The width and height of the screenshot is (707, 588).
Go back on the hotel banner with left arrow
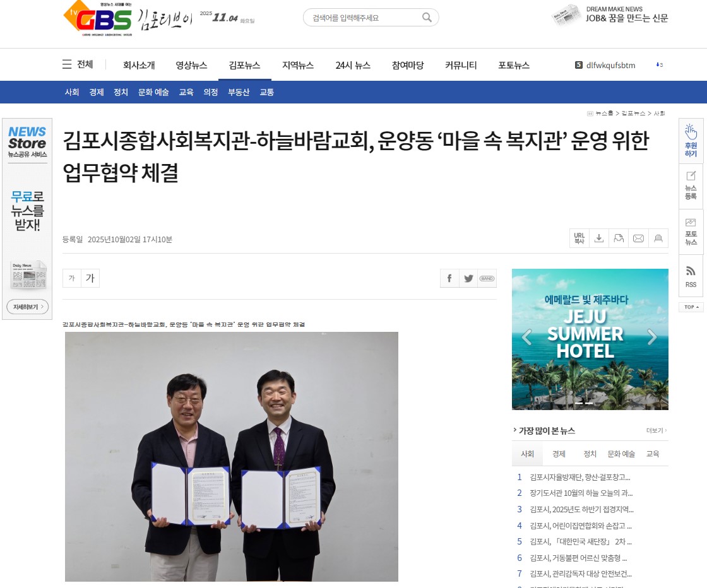tap(526, 336)
